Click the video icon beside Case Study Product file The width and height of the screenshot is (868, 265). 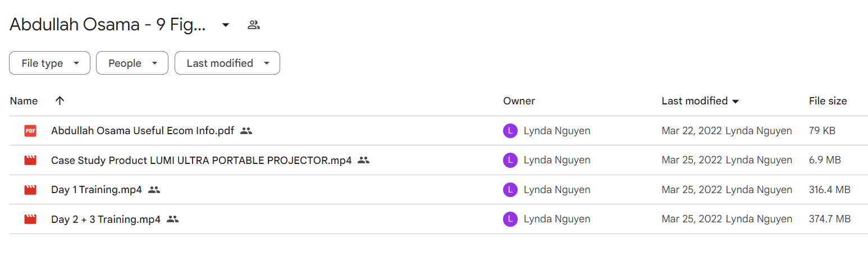[30, 160]
